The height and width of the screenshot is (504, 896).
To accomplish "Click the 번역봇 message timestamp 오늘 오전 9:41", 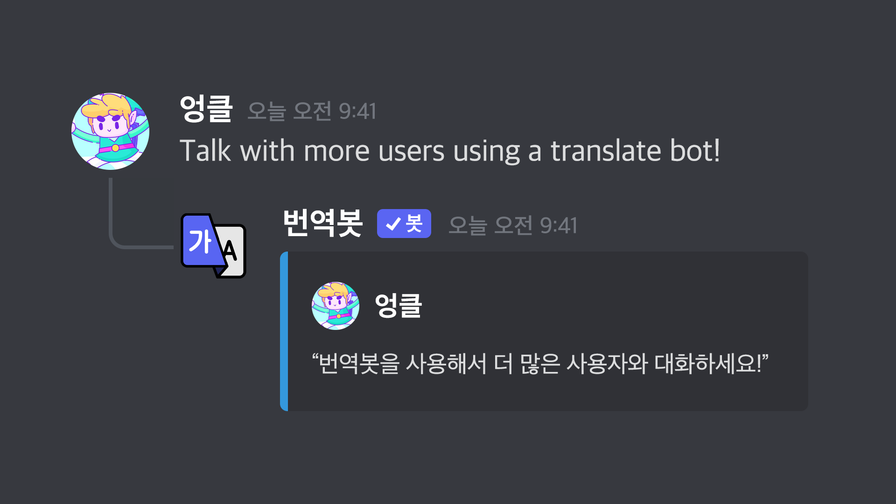I will 513,225.
